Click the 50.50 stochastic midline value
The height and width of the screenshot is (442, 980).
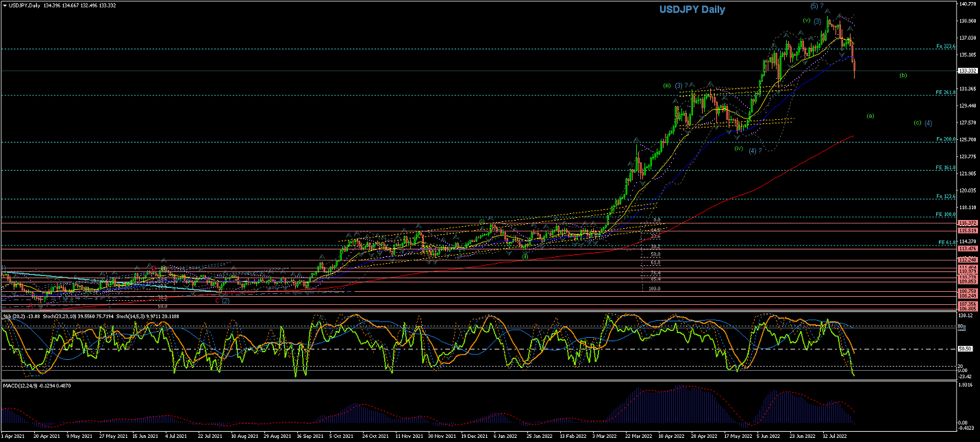[966, 349]
